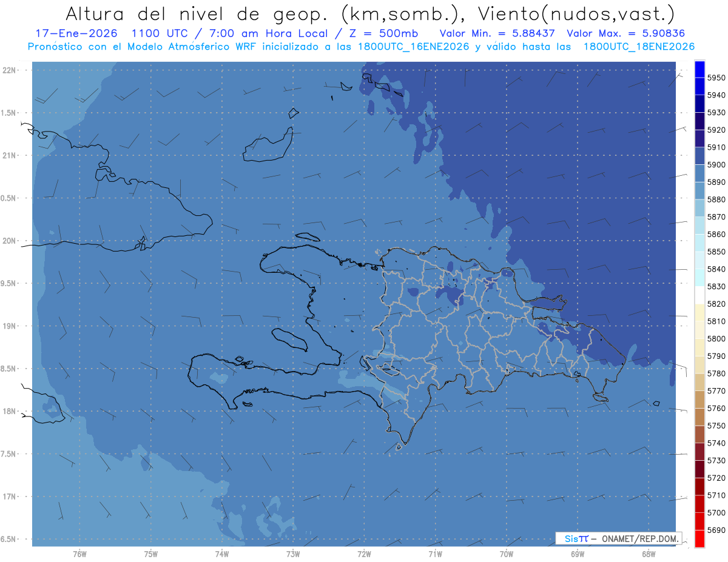The image size is (728, 562).
Task: Select the 5850 color scale label
Action: 716,252
